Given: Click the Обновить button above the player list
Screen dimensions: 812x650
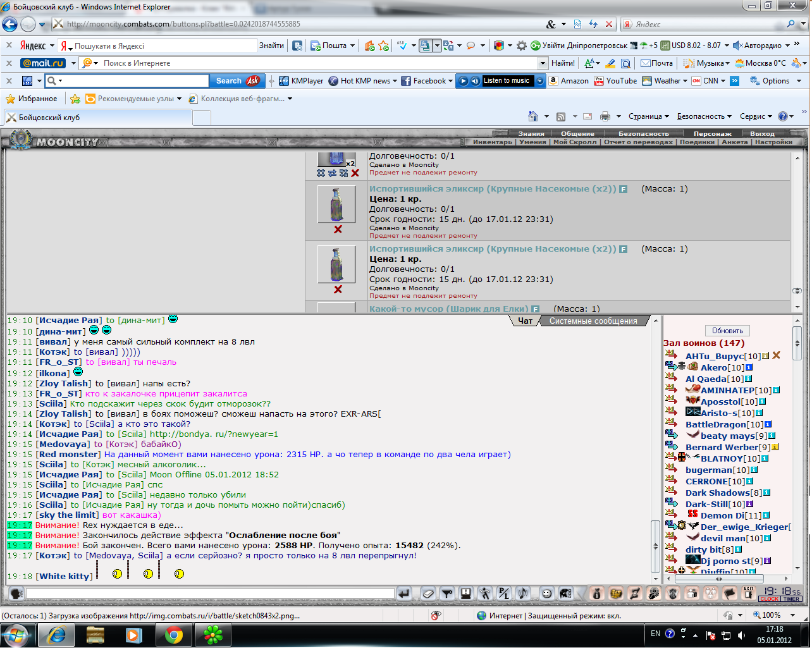Looking at the screenshot, I should point(727,331).
